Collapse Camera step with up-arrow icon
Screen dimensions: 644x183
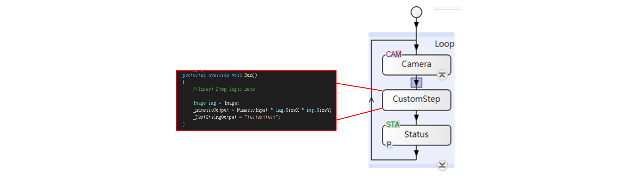(x=442, y=75)
